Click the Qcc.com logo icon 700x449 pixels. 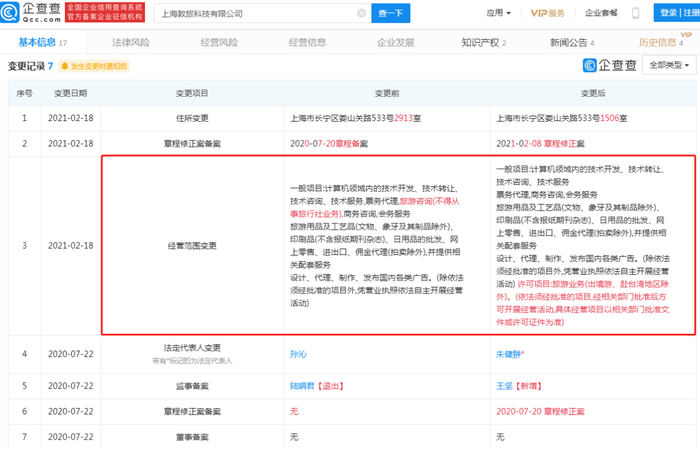10,12
